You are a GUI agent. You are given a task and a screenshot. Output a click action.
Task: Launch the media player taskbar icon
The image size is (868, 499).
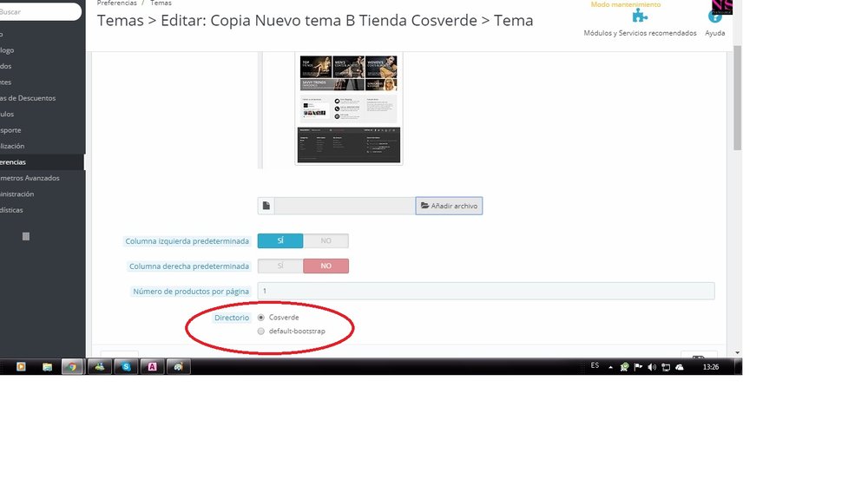point(21,367)
